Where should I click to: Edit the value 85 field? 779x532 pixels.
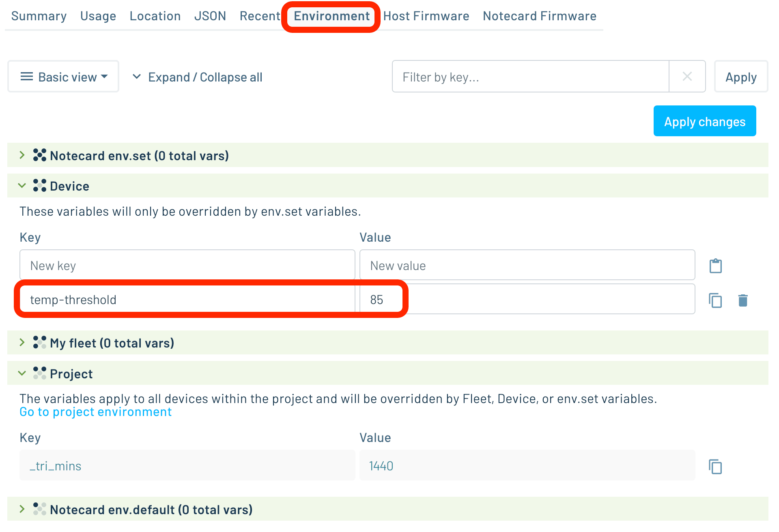point(527,299)
